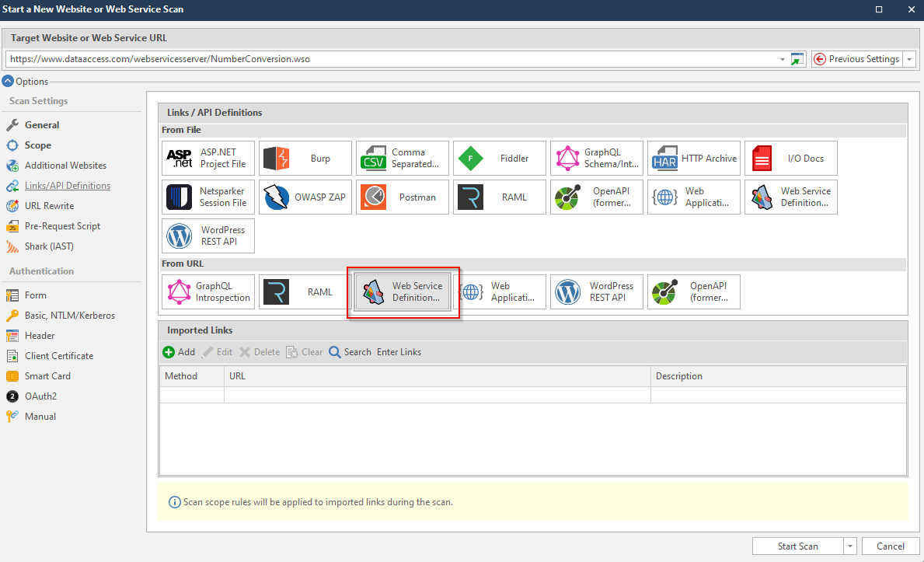The width and height of the screenshot is (924, 562).
Task: Open the Start Scan dropdown arrow
Action: click(x=850, y=546)
